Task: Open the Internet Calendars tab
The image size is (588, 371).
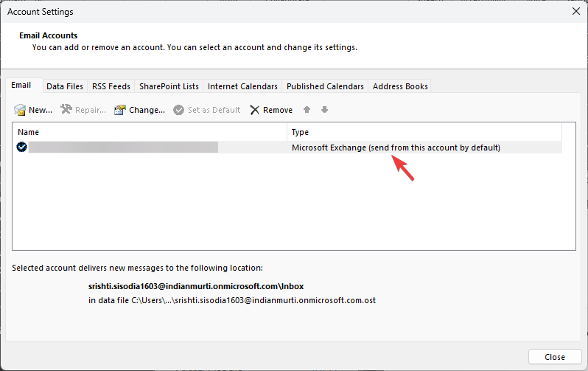Action: [x=242, y=86]
